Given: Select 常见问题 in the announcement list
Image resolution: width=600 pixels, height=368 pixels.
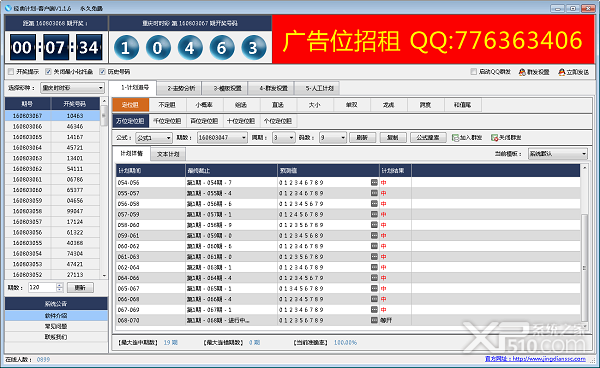Looking at the screenshot, I should coord(56,326).
